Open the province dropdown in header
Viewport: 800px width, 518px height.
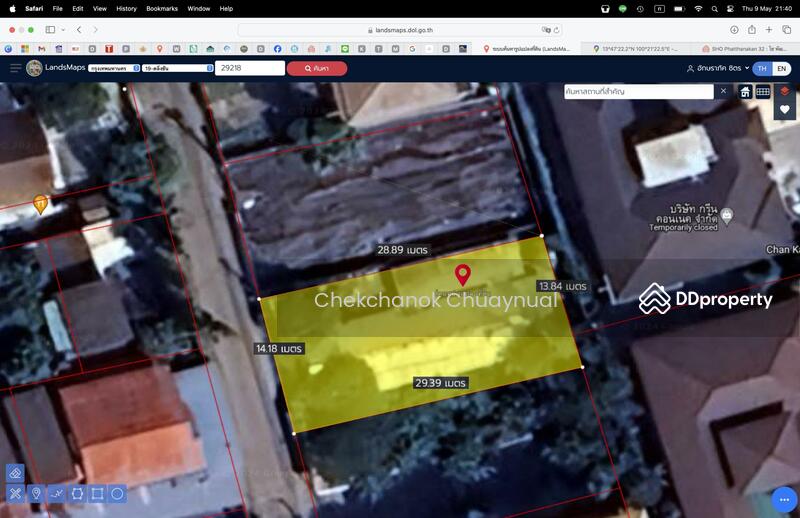112,68
